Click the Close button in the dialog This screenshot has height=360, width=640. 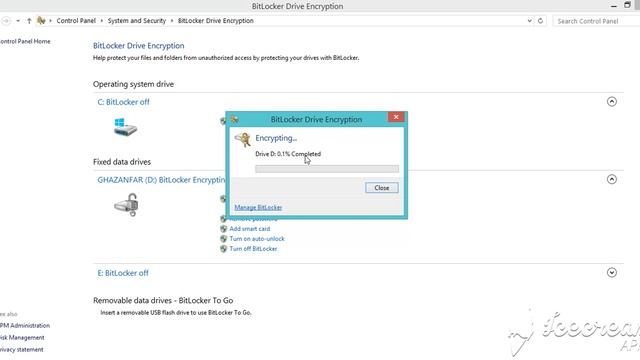[x=382, y=188]
